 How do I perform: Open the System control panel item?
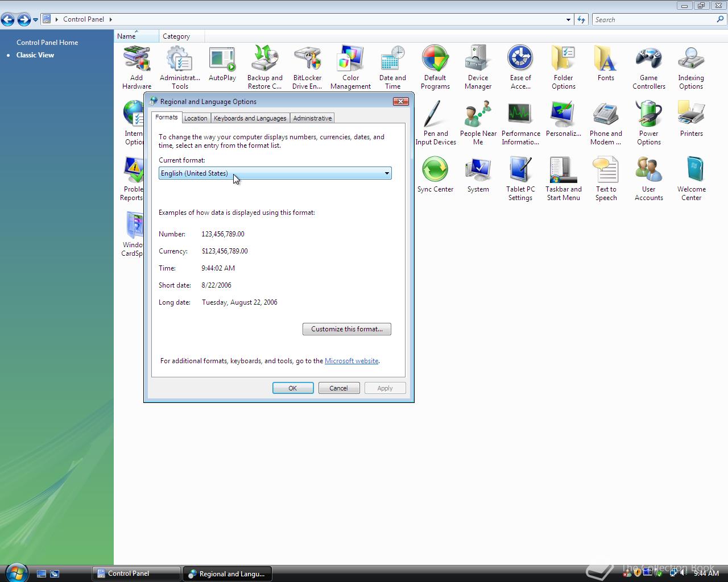pos(478,175)
